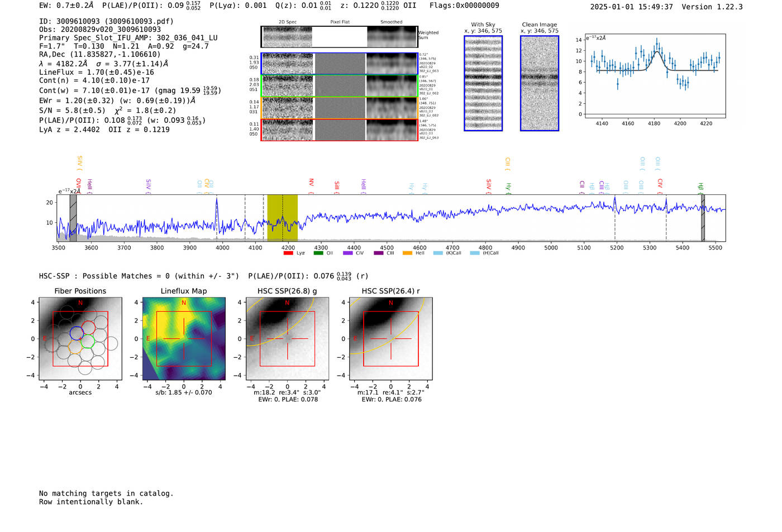The width and height of the screenshot is (782, 532).
Task: Open the Lineflux Map panel
Action: tap(184, 339)
